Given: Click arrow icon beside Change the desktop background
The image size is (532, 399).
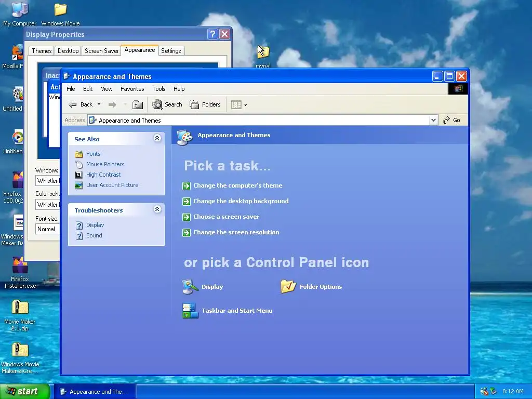Looking at the screenshot, I should tap(187, 202).
